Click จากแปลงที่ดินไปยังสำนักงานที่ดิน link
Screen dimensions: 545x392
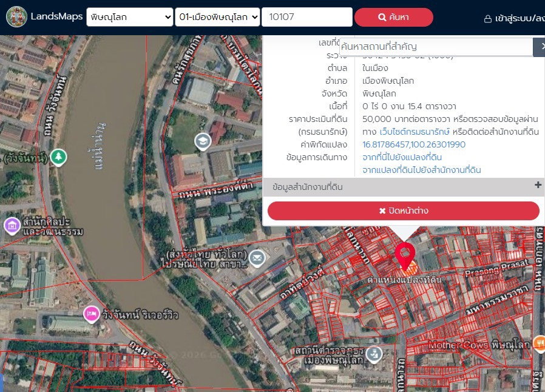pyautogui.click(x=422, y=171)
